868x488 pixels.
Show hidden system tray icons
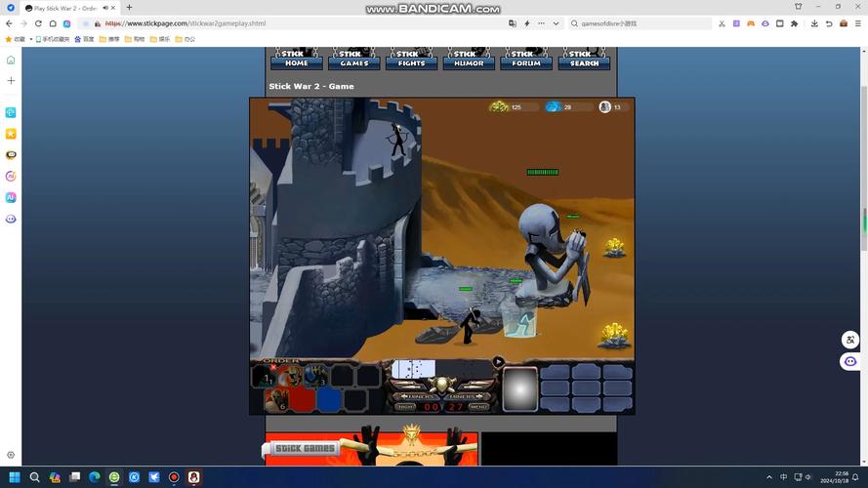click(768, 477)
